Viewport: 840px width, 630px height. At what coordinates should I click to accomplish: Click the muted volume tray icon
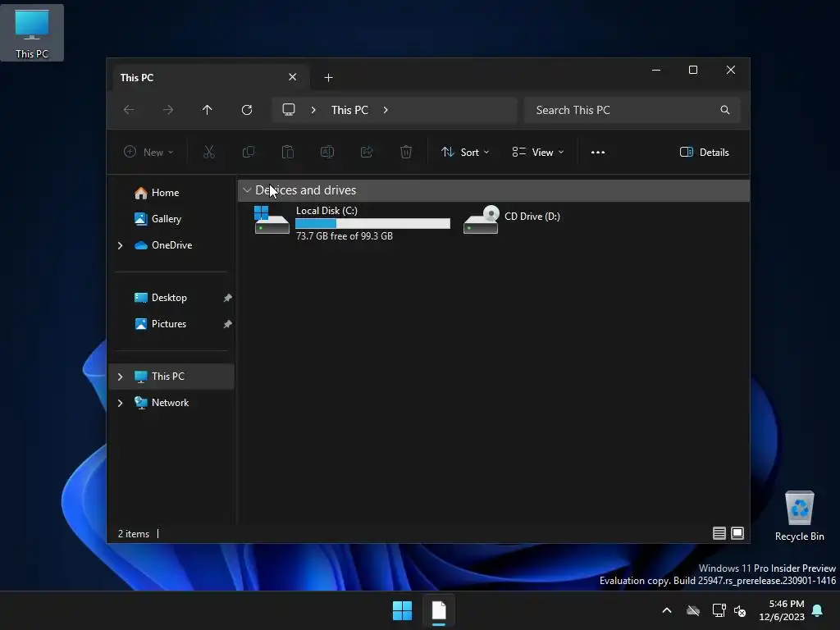click(741, 610)
